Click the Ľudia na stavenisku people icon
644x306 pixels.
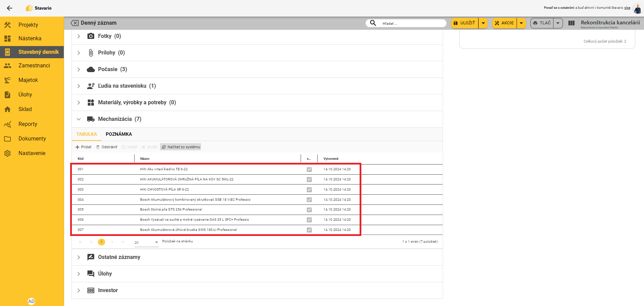[91, 86]
